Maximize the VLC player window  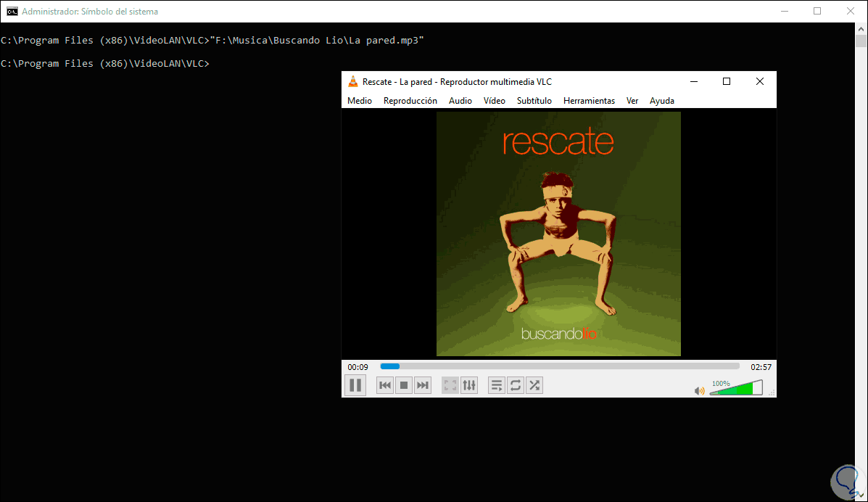[x=727, y=81]
